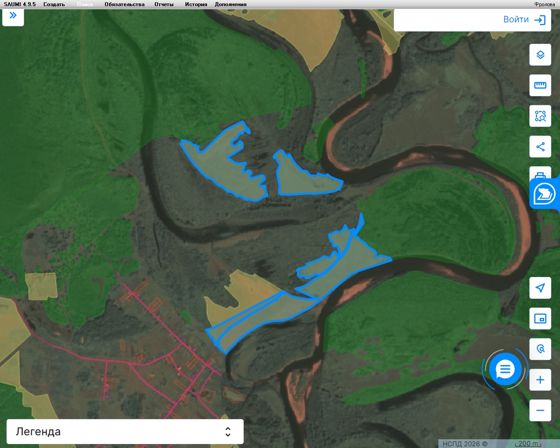
Task: Expand the Легенда dropdown panel
Action: point(125,432)
